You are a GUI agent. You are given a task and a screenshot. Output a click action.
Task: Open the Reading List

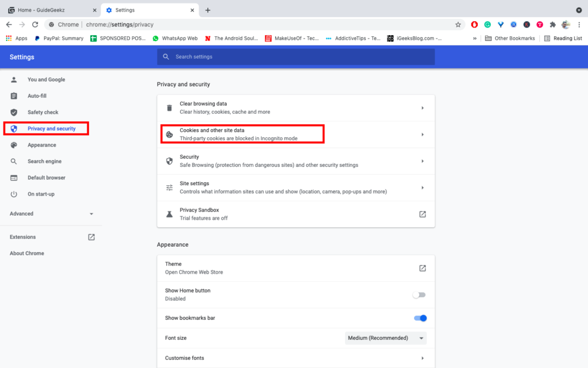pyautogui.click(x=563, y=39)
